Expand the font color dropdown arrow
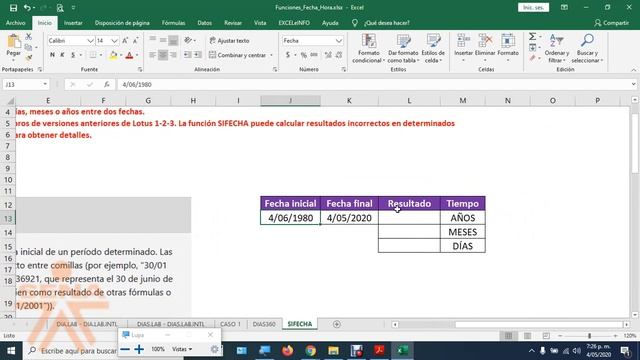Image resolution: width=640 pixels, height=360 pixels. coord(137,55)
